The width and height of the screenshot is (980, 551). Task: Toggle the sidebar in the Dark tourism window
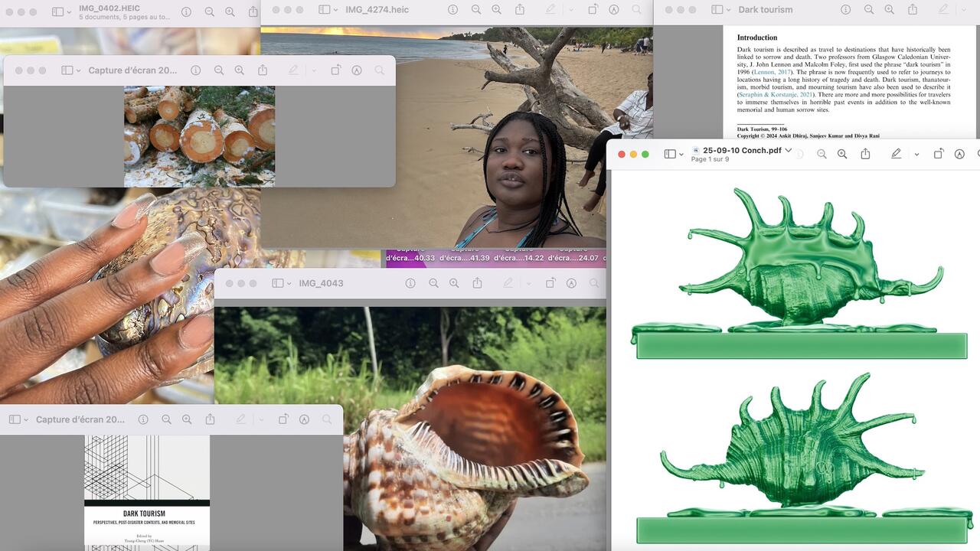coord(717,10)
